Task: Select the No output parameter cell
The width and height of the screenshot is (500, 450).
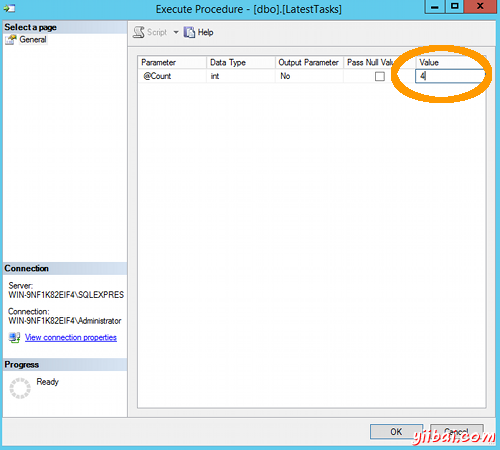Action: tap(310, 76)
